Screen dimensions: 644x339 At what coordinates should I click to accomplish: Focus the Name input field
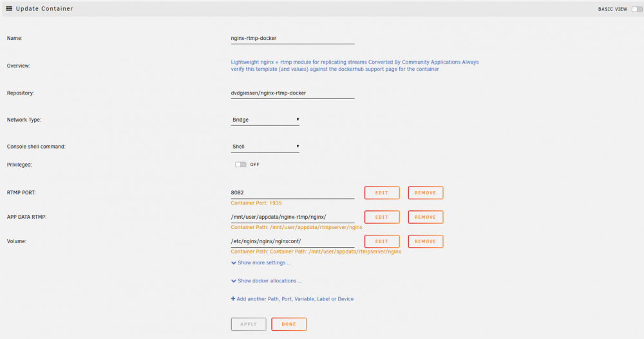point(292,38)
